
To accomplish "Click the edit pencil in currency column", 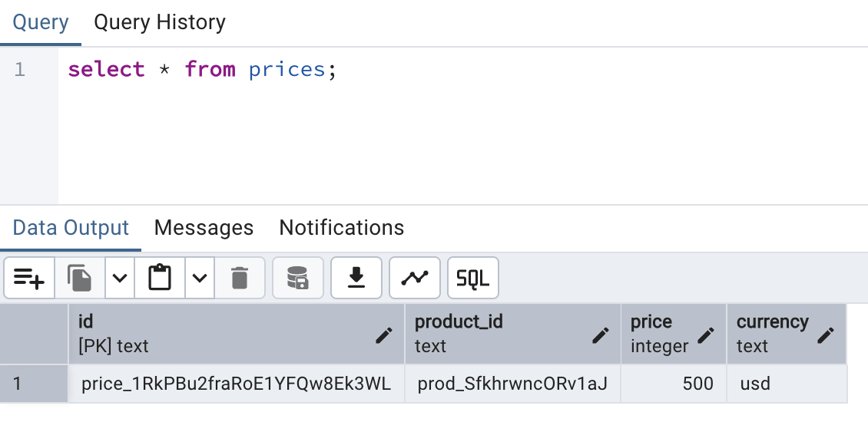I will pos(826,335).
